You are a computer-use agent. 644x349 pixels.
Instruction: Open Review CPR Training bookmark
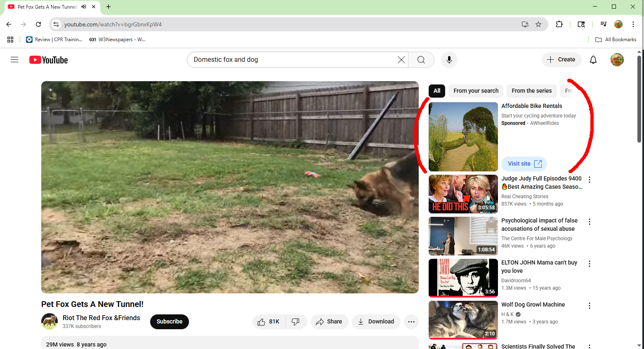54,40
